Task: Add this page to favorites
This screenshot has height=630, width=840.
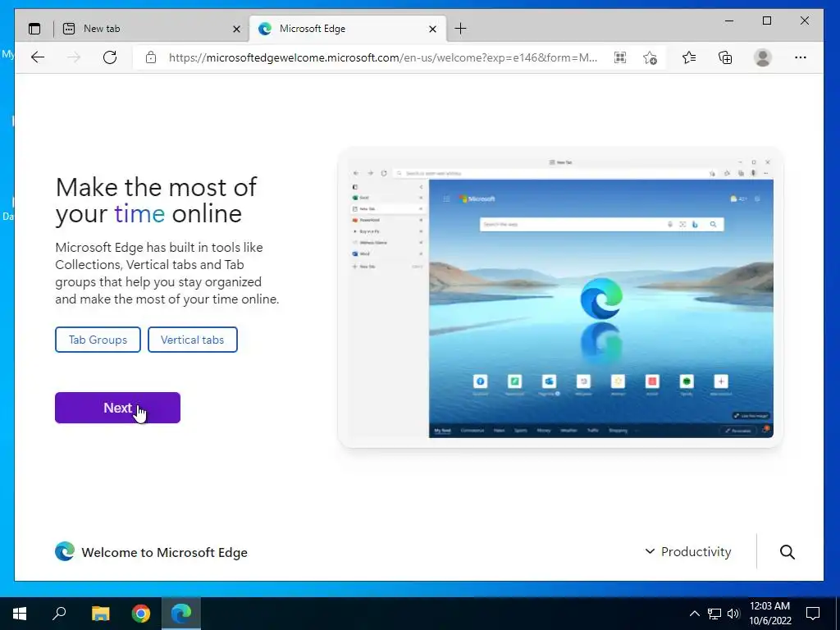Action: coord(650,57)
